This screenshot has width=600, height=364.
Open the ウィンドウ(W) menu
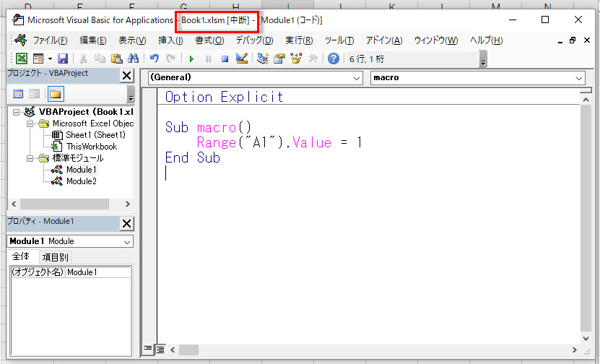436,40
